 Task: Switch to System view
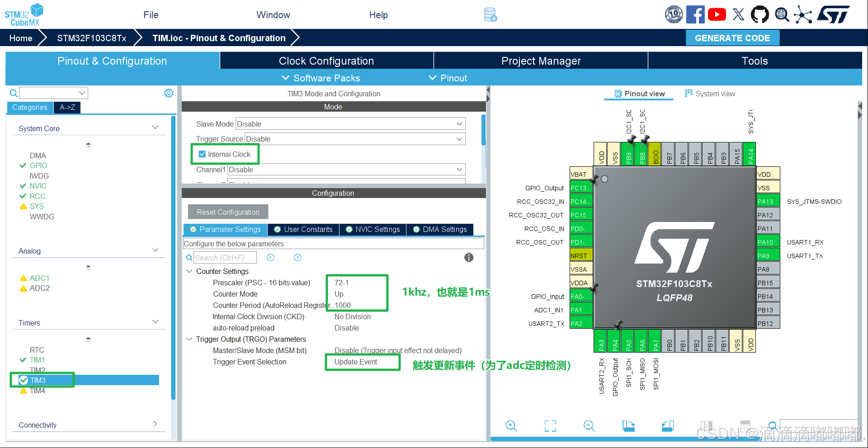pos(710,94)
